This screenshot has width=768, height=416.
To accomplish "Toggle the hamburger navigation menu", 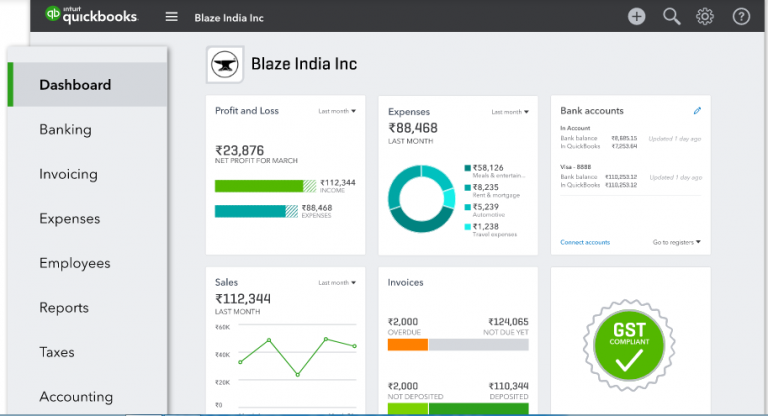I will tap(172, 17).
